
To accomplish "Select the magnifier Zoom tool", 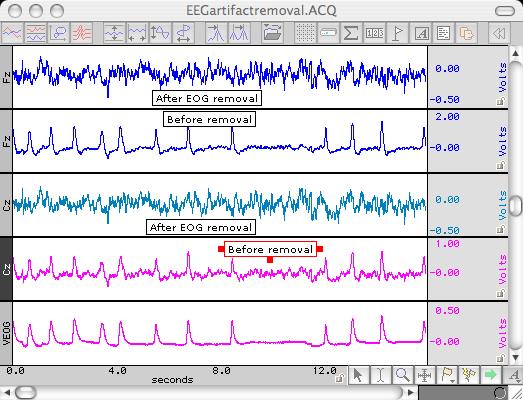I will [x=402, y=375].
